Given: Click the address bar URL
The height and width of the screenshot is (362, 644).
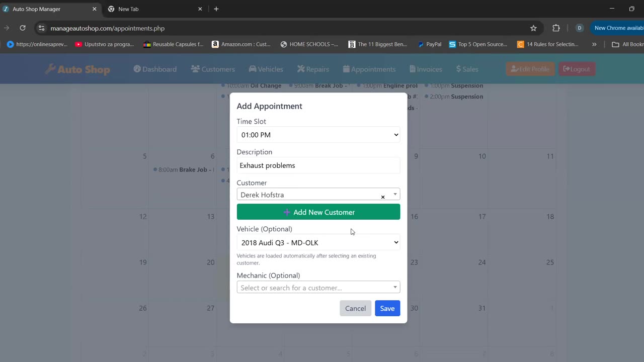Looking at the screenshot, I should tap(108, 28).
